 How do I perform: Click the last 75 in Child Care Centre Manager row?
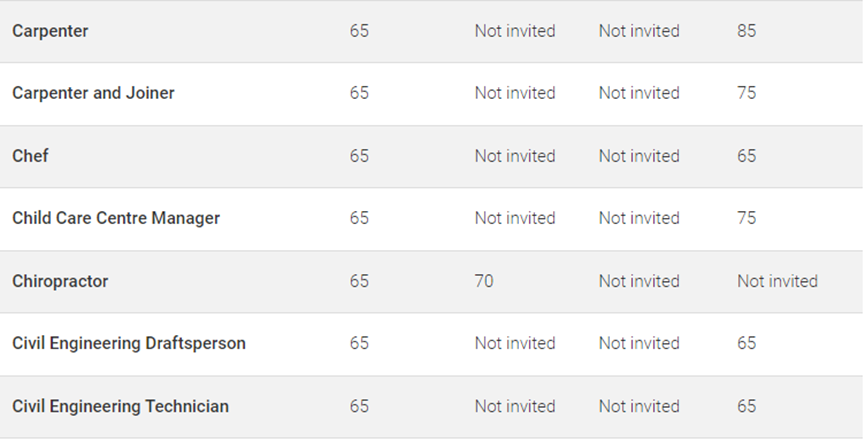coord(746,218)
